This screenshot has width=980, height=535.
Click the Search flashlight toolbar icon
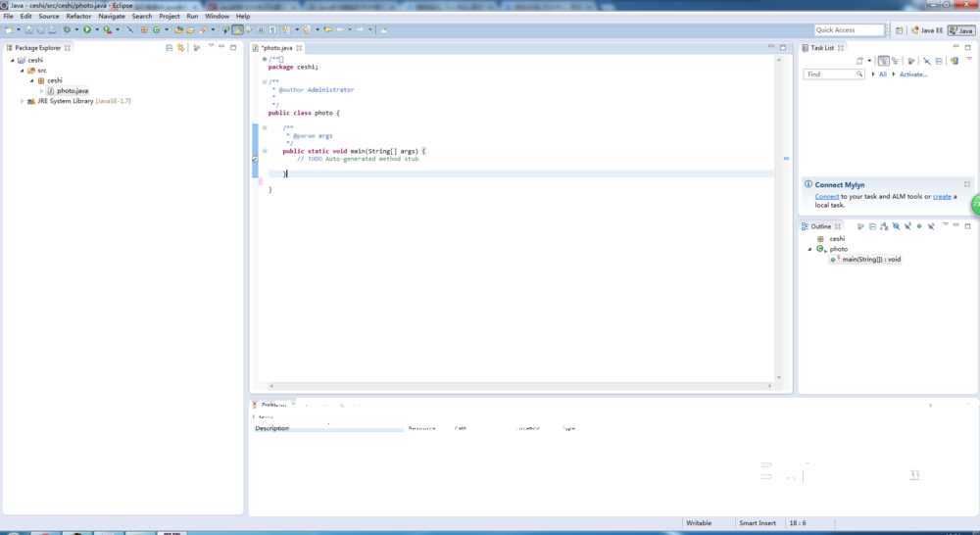click(x=203, y=29)
